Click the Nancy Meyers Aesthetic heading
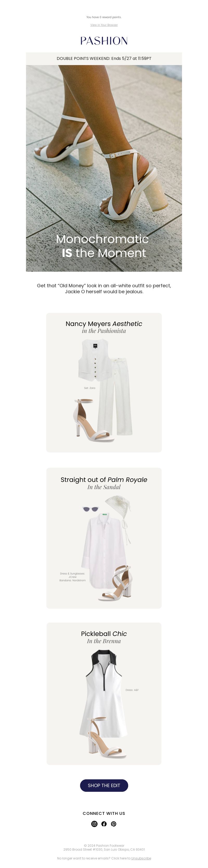208x868 pixels. [x=104, y=324]
